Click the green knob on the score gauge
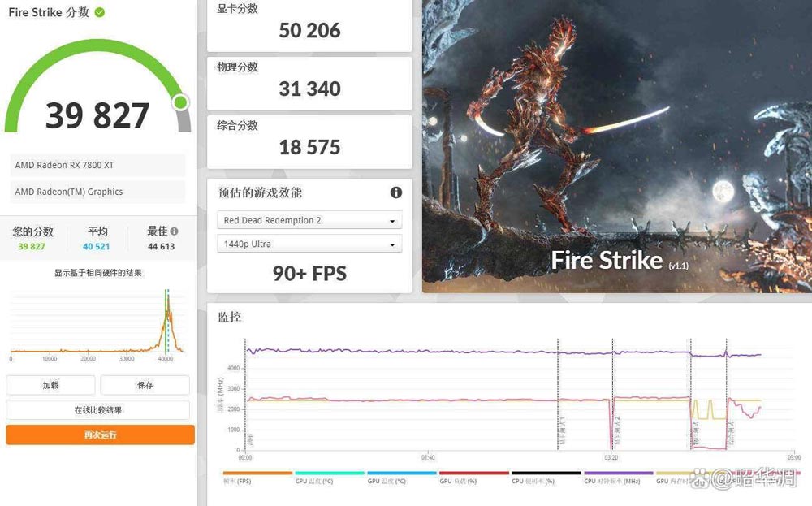812x506 pixels. coord(181,102)
